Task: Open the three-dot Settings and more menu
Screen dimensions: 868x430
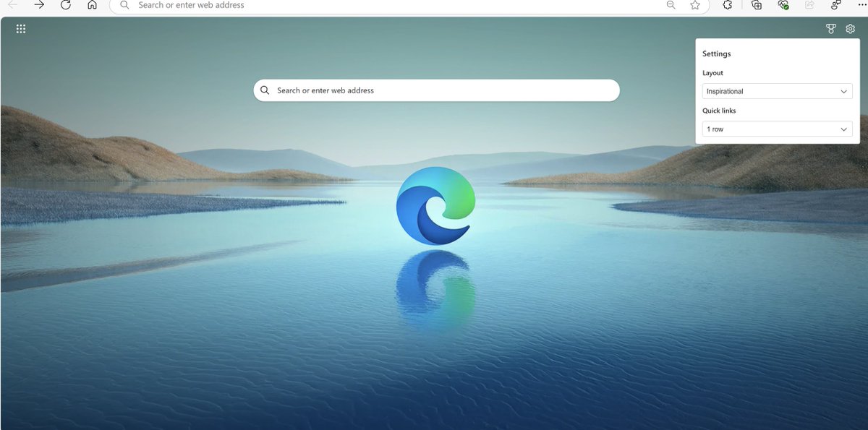Action: (x=861, y=4)
